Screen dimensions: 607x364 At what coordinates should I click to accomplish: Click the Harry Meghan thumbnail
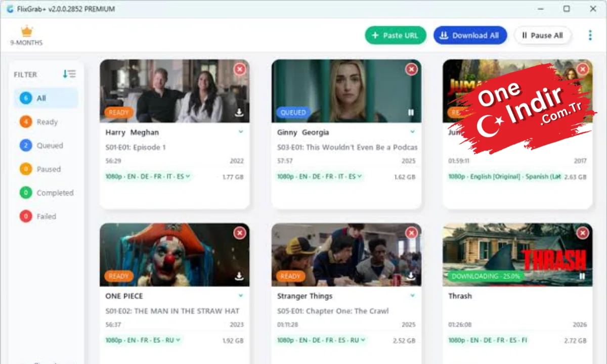click(175, 91)
